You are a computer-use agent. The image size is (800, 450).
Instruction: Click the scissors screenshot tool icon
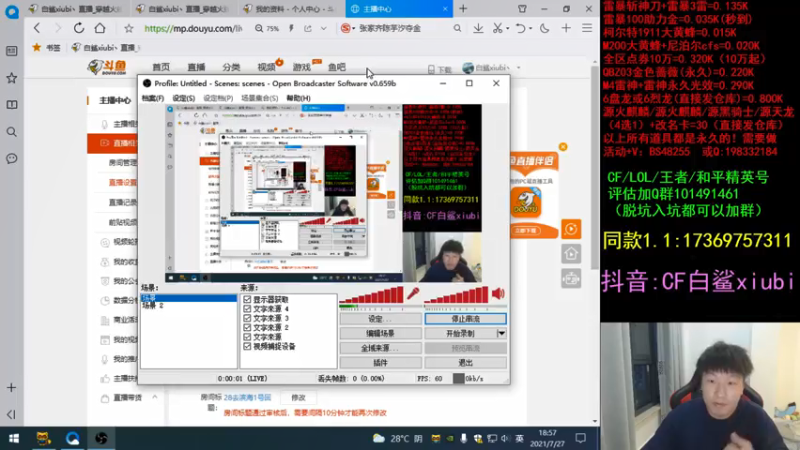click(x=497, y=29)
